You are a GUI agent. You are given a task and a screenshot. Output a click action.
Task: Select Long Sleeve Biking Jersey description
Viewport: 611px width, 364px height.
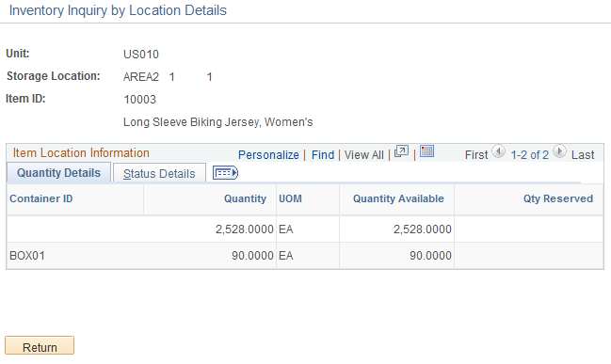217,122
